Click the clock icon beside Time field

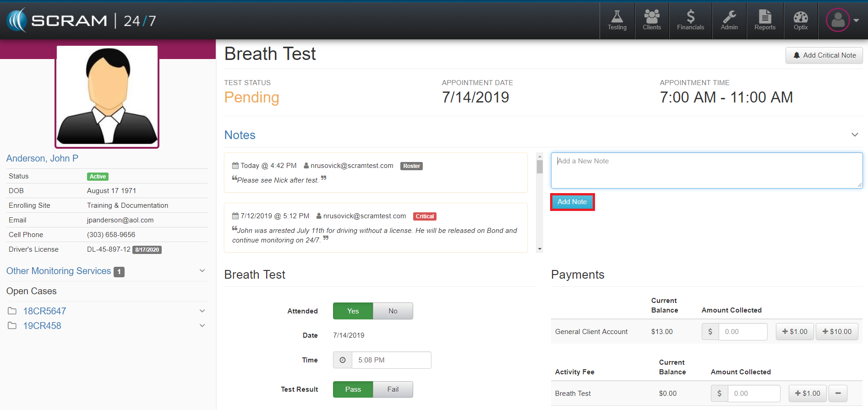343,360
